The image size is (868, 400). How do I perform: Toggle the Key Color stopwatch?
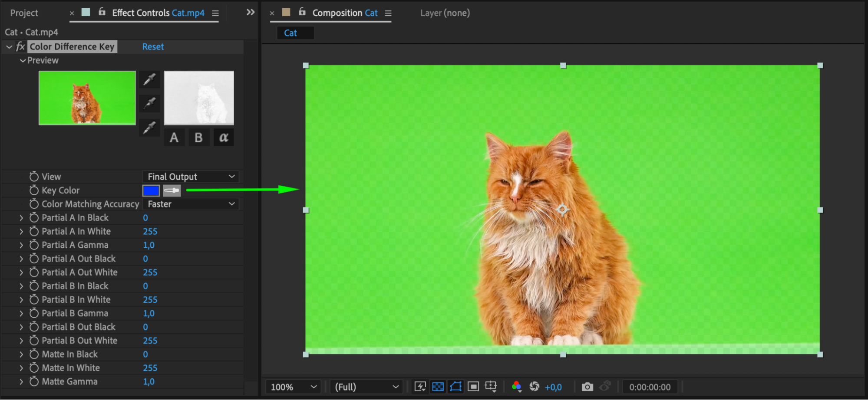click(x=34, y=190)
